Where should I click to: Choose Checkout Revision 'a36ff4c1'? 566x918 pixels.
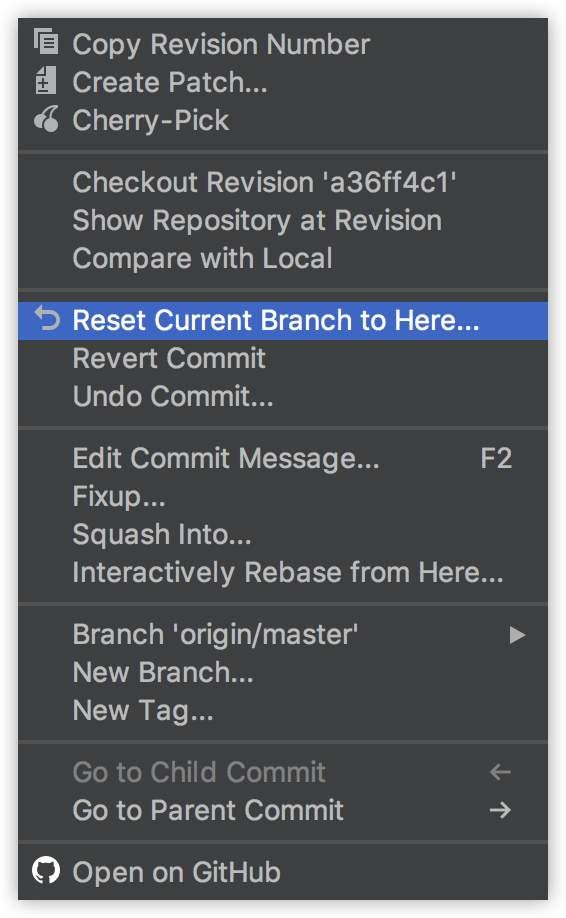click(283, 182)
